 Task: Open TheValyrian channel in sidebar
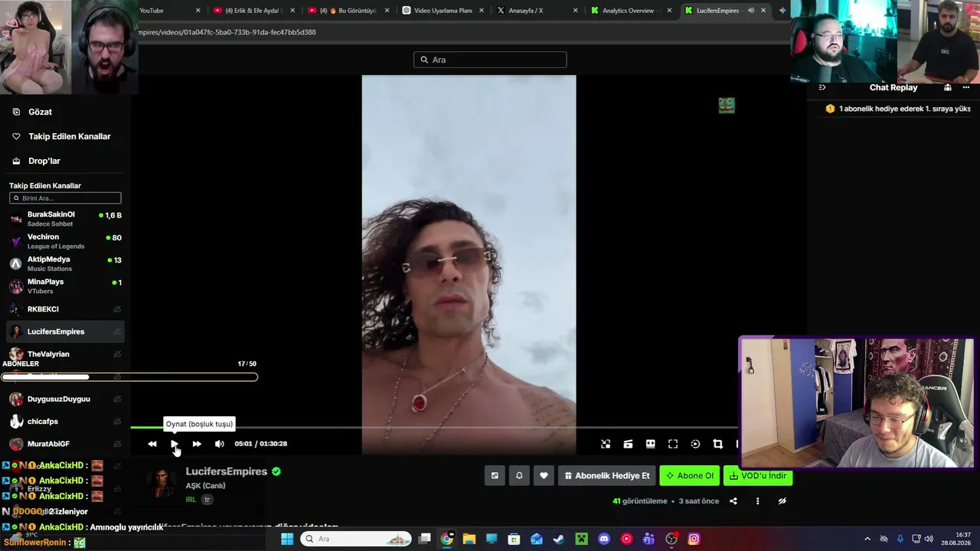[65, 354]
